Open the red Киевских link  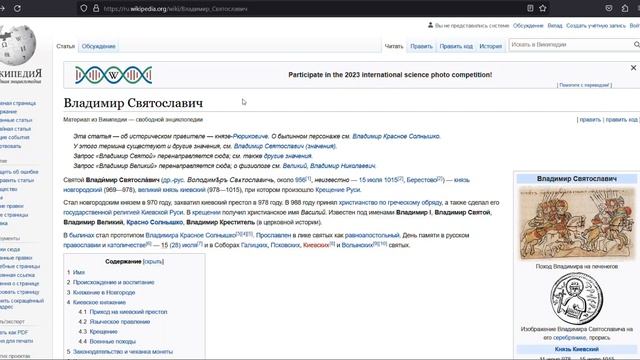click(x=316, y=245)
